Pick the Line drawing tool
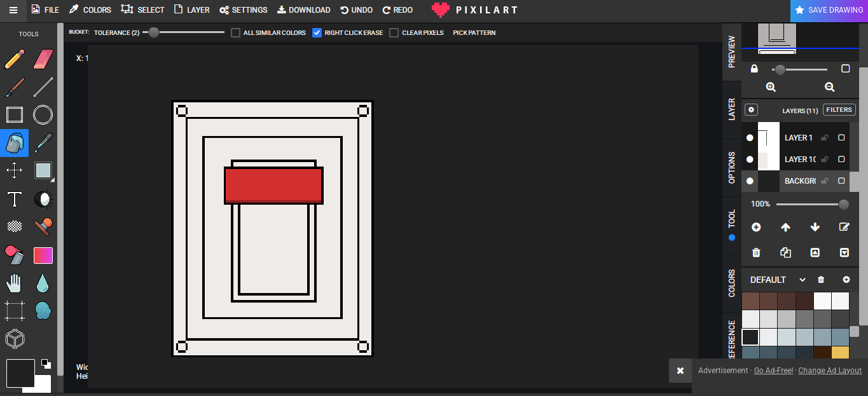This screenshot has width=868, height=396. point(43,87)
